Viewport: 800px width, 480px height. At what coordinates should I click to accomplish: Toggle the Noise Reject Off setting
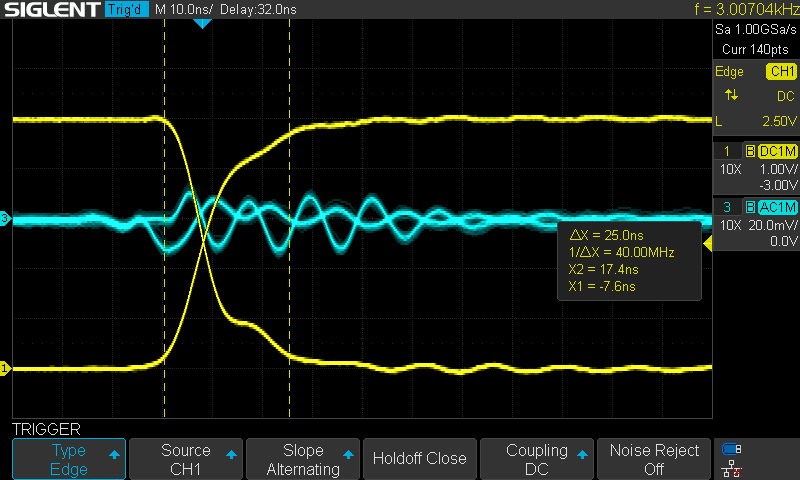654,459
